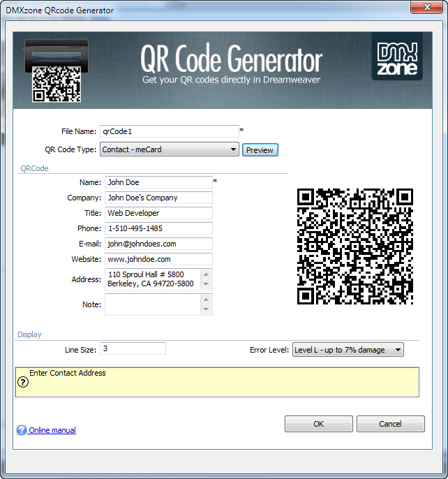Click the Address box scroll up arrow
This screenshot has height=479, width=448.
tap(206, 274)
